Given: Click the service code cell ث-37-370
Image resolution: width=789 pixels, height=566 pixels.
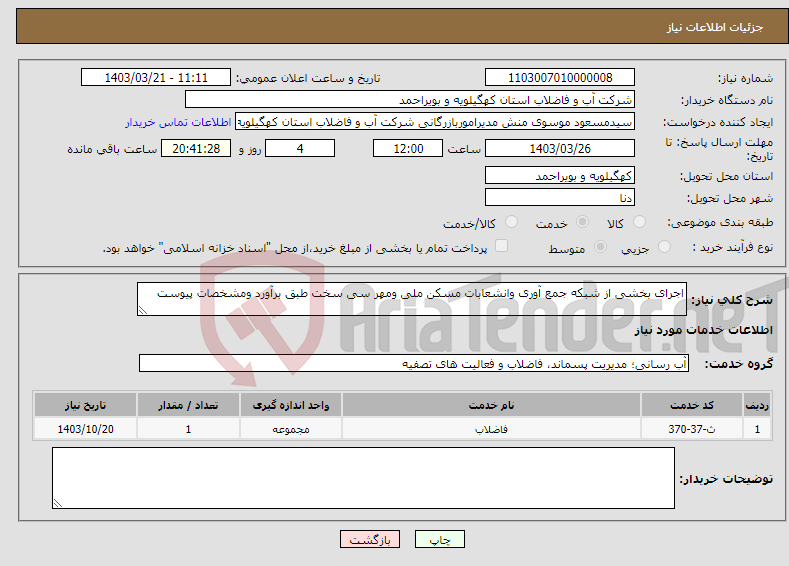Looking at the screenshot, I should [x=692, y=429].
